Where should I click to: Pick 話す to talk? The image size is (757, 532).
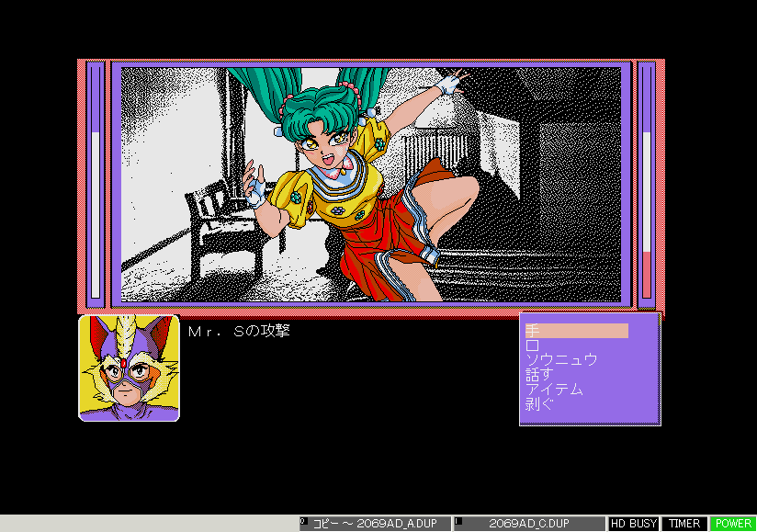coord(539,375)
